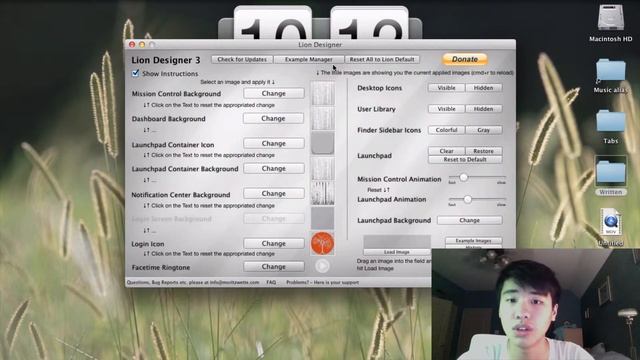Click Login Screen Background preview thumbnail
The image size is (640, 360).
pyautogui.click(x=322, y=218)
